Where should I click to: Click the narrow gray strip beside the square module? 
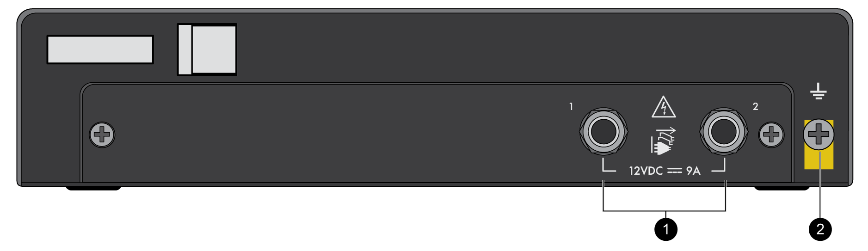(x=185, y=49)
